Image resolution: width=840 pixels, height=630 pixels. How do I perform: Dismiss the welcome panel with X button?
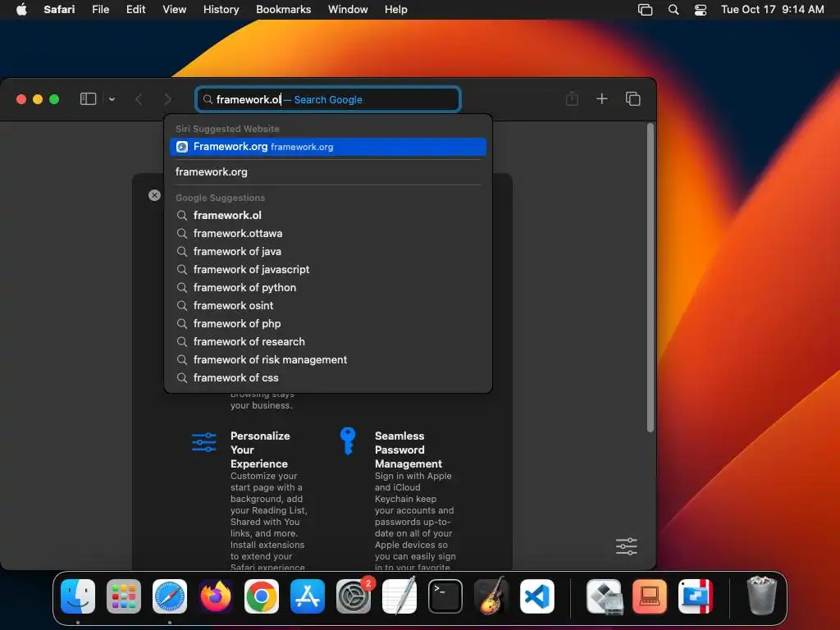click(x=154, y=195)
